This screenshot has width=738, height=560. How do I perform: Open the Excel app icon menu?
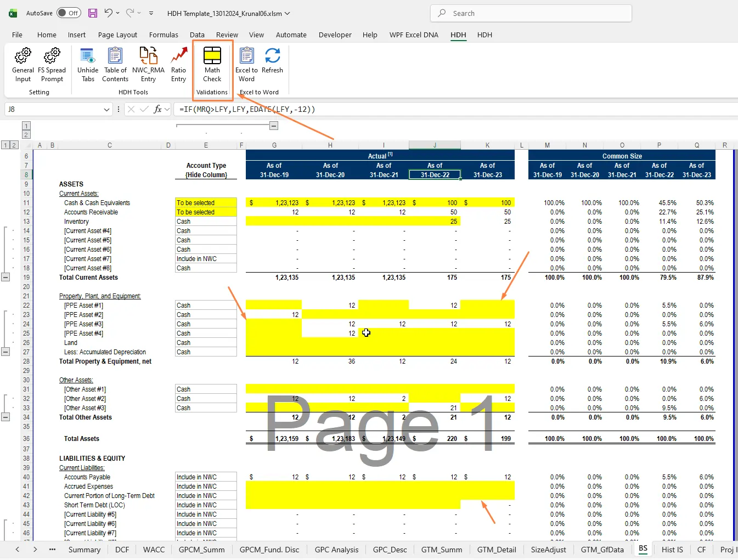13,13
